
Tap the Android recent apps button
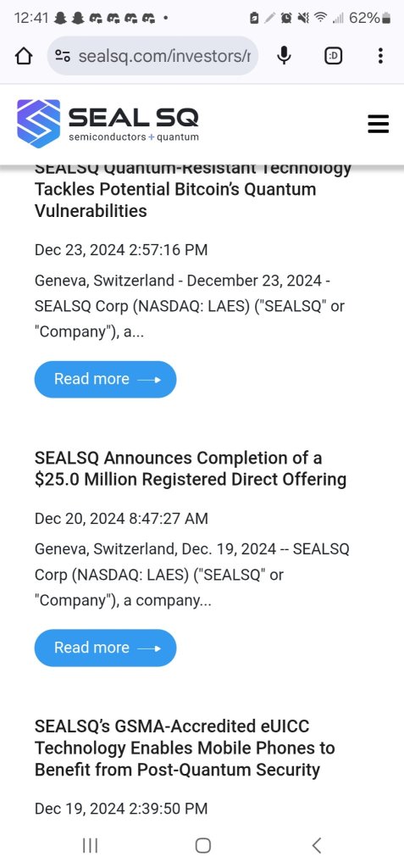point(91,845)
